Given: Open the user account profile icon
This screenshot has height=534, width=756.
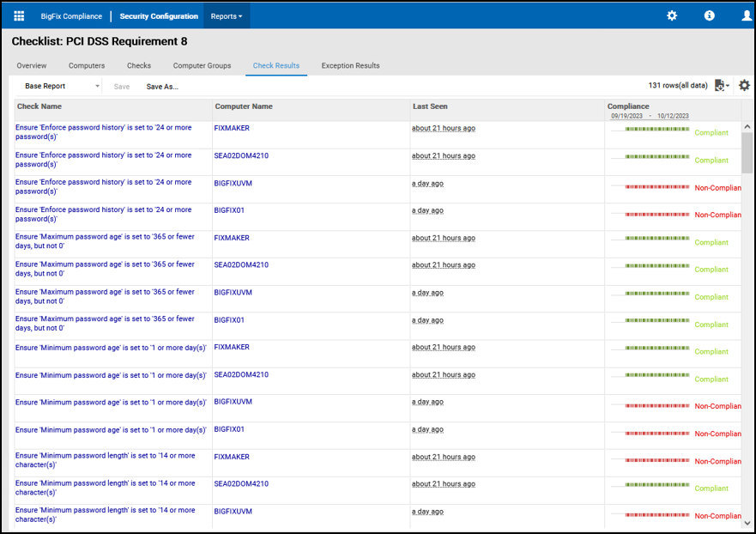Looking at the screenshot, I should 747,16.
